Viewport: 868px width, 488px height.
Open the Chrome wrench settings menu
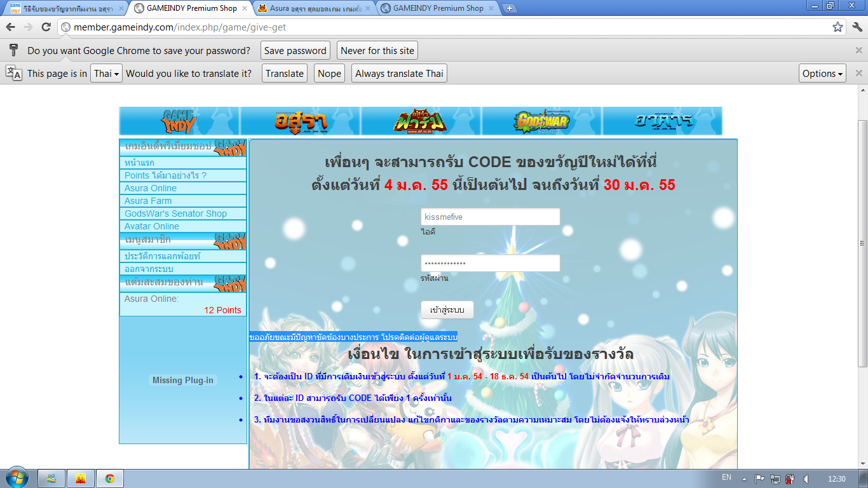click(857, 27)
